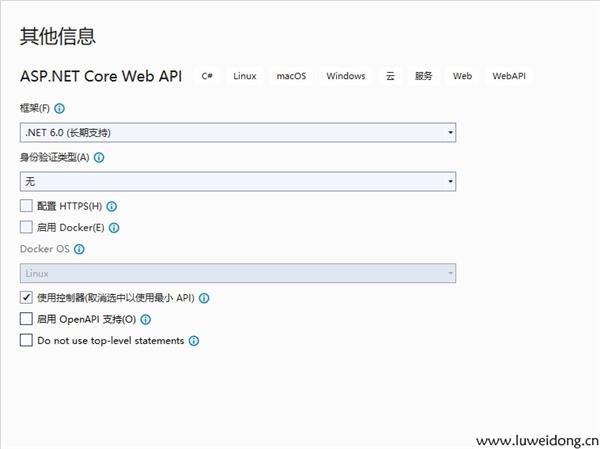
Task: Click info icon beside 启用 OpenAPI 支持(O)
Action: (x=146, y=320)
